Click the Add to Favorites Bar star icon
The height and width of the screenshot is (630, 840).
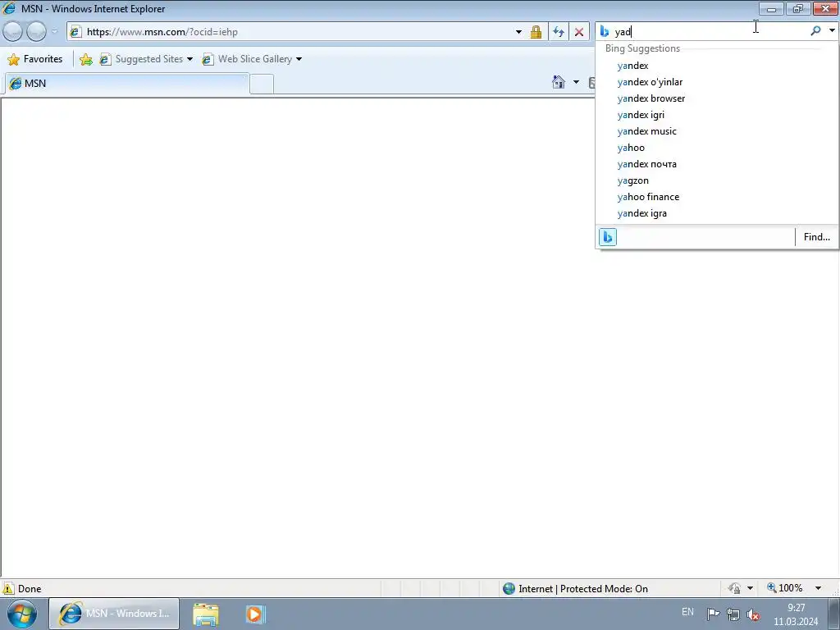85,59
